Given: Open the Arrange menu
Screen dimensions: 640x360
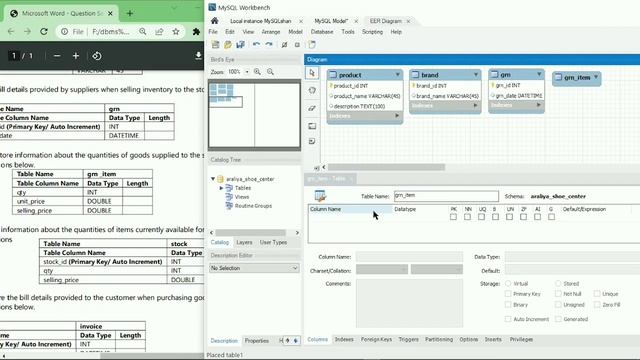Looking at the screenshot, I should tap(271, 31).
